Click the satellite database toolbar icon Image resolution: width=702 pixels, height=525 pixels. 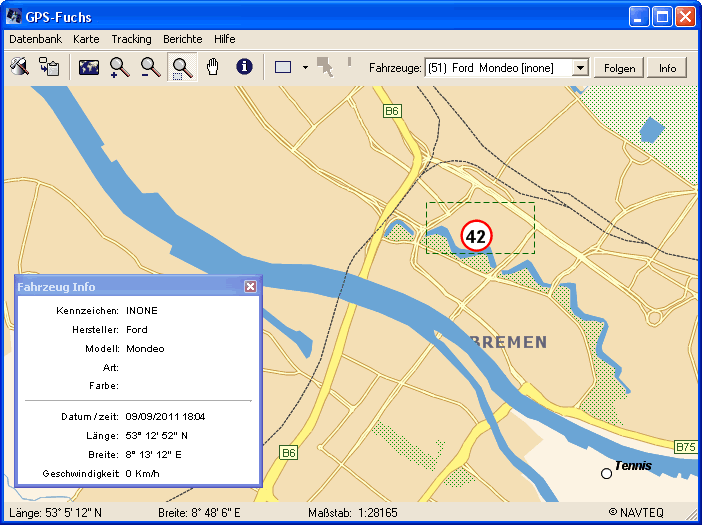pos(20,68)
